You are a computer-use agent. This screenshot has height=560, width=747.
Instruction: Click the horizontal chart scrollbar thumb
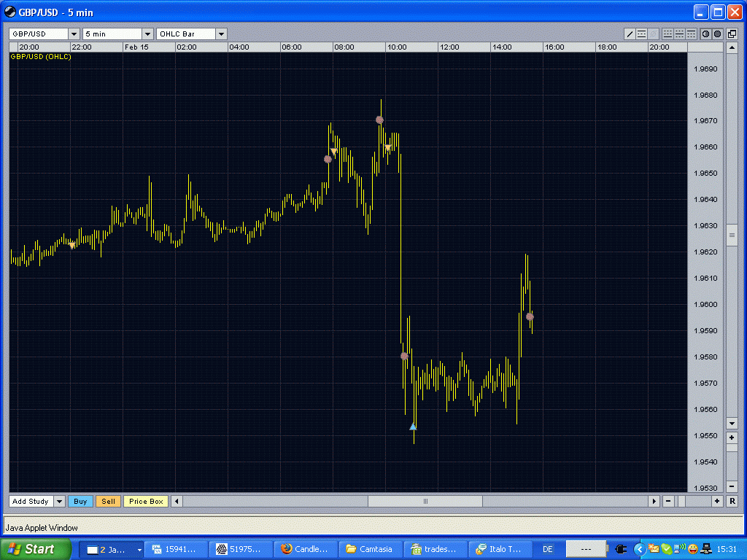tap(425, 501)
